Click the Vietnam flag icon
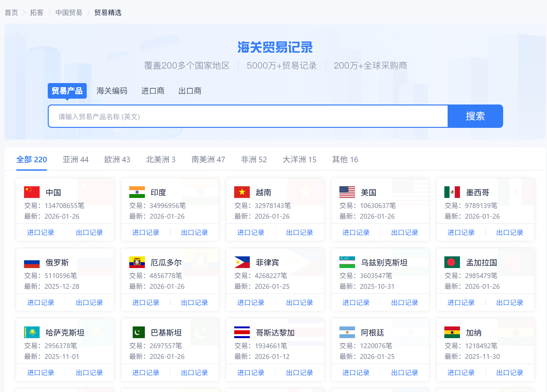This screenshot has height=392, width=547. (242, 192)
